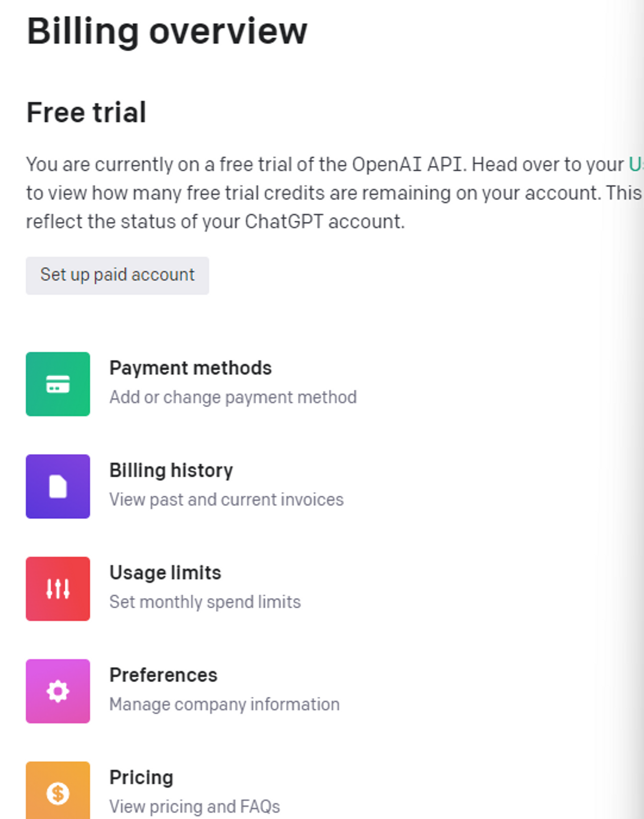This screenshot has height=819, width=644.
Task: Click the red sliders Usage limits icon
Action: click(x=58, y=589)
